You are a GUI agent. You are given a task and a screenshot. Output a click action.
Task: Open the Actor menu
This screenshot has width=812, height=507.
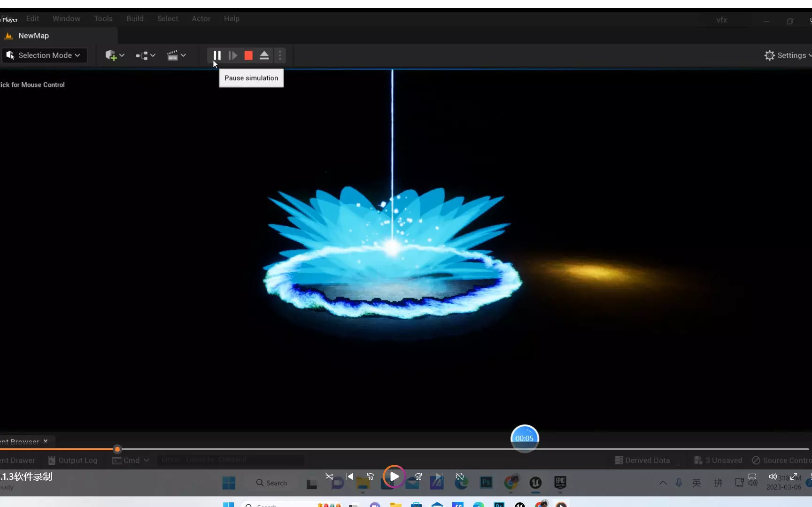tap(201, 19)
